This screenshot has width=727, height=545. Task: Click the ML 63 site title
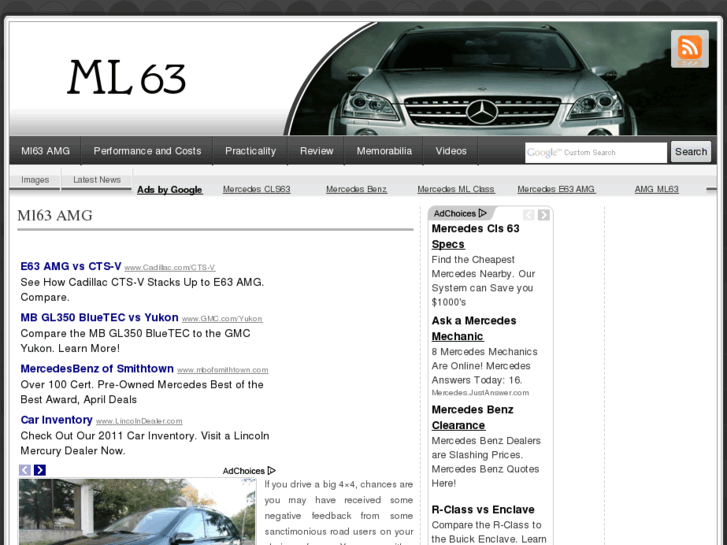(x=127, y=78)
